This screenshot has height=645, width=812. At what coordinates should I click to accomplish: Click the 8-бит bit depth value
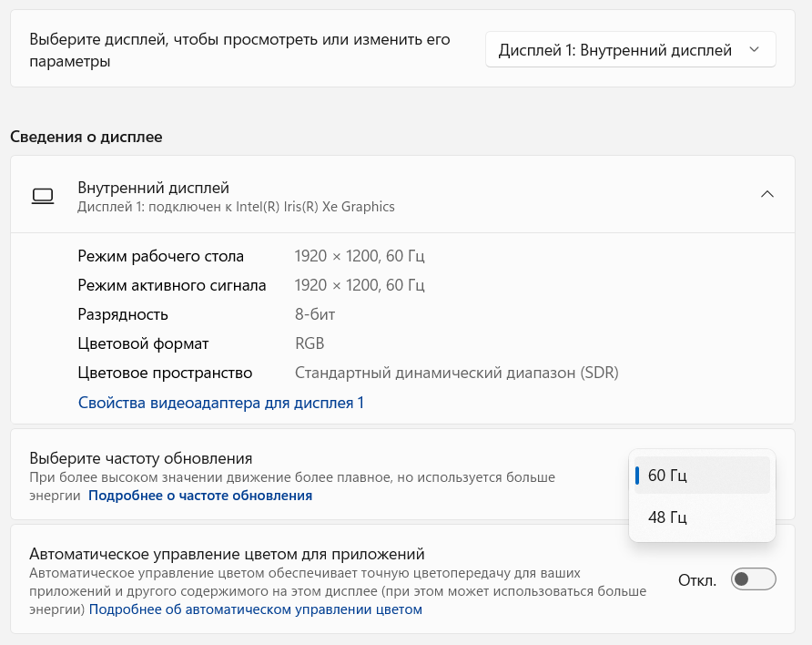[x=315, y=314]
